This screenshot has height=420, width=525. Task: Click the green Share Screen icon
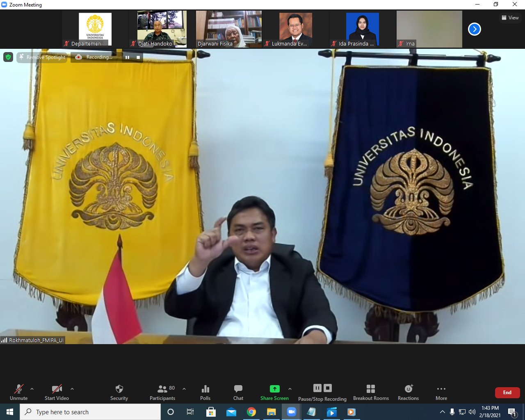coord(274,389)
